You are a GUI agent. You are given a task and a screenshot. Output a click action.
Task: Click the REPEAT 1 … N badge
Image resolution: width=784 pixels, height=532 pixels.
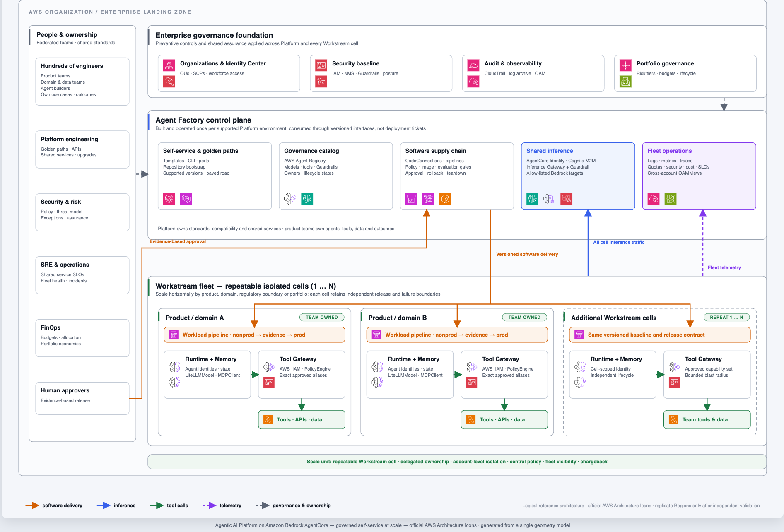tap(727, 318)
